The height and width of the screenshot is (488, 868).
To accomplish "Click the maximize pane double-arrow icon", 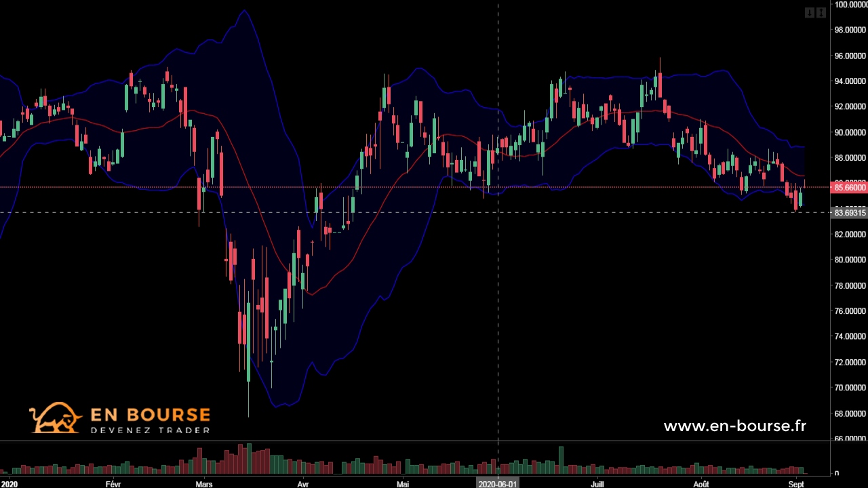I will click(821, 12).
